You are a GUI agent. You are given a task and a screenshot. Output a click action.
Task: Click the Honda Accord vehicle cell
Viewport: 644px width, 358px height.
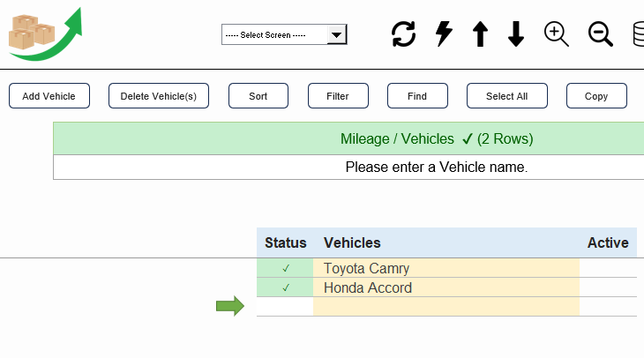(x=446, y=287)
